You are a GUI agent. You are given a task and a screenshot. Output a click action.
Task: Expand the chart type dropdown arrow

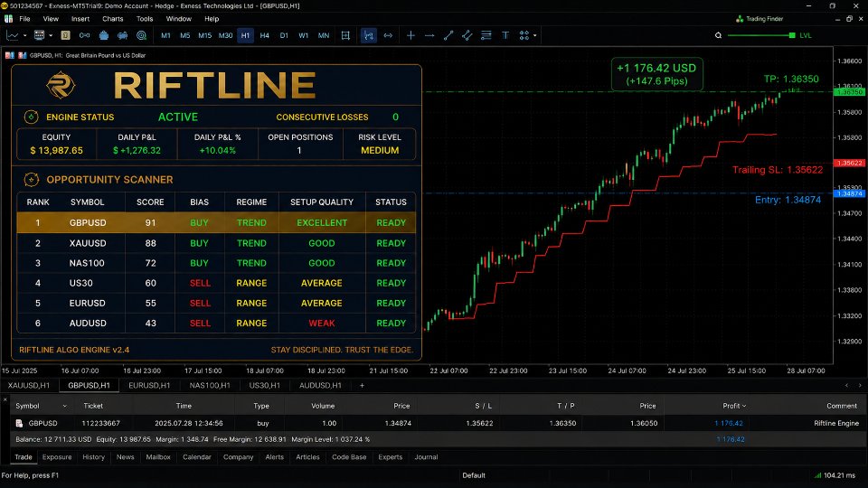(25, 35)
